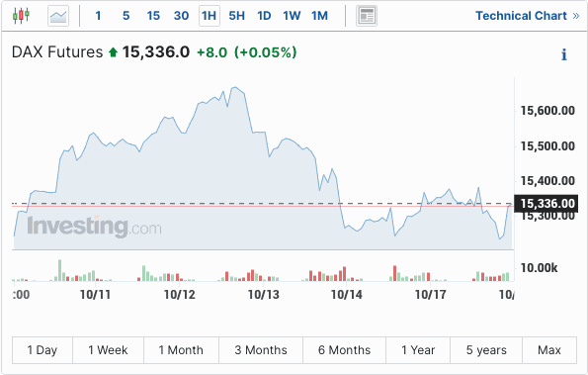Choose the 3 Months range
588x375 pixels.
tap(261, 350)
